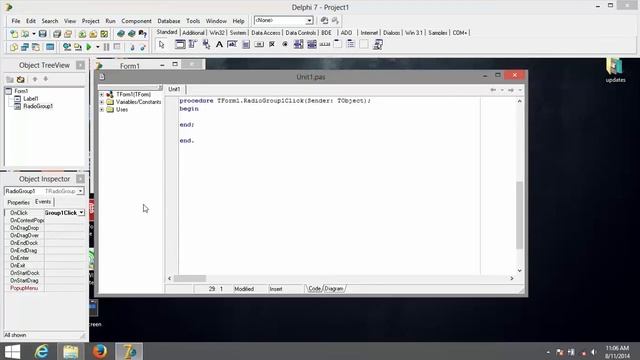Click the Windows Start button

(x=12, y=351)
